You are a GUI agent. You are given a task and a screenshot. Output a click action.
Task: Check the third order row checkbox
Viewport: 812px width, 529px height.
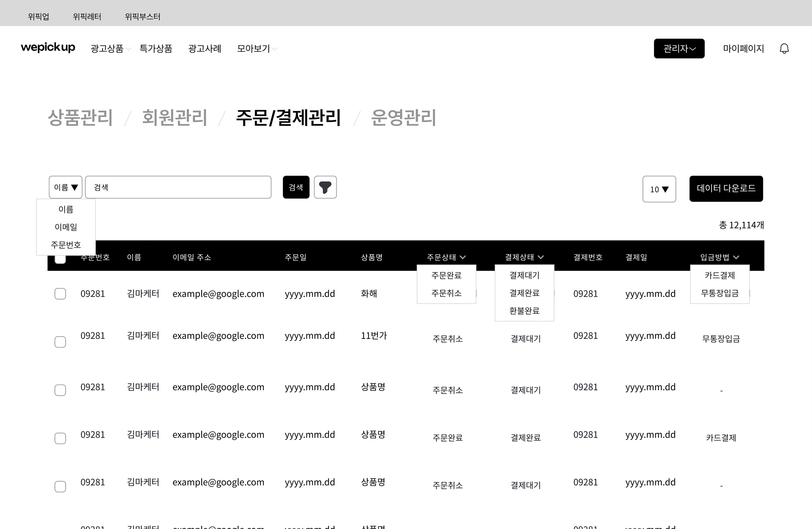tap(60, 390)
